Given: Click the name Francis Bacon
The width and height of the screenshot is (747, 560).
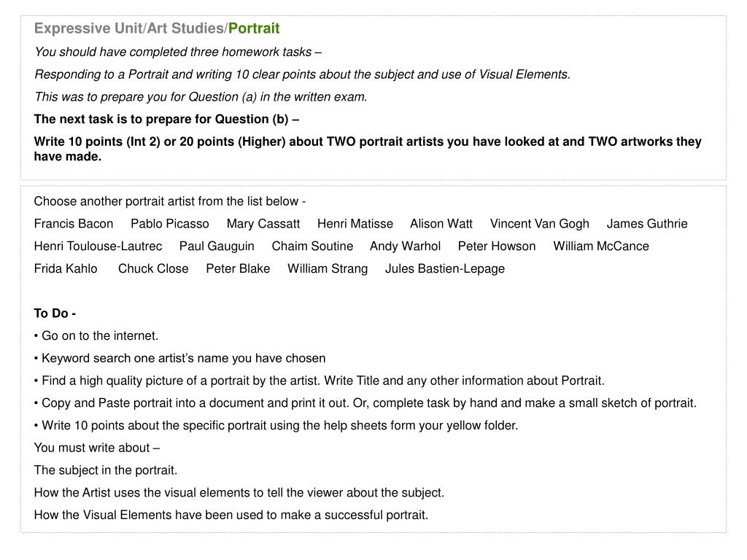Looking at the screenshot, I should tap(74, 224).
